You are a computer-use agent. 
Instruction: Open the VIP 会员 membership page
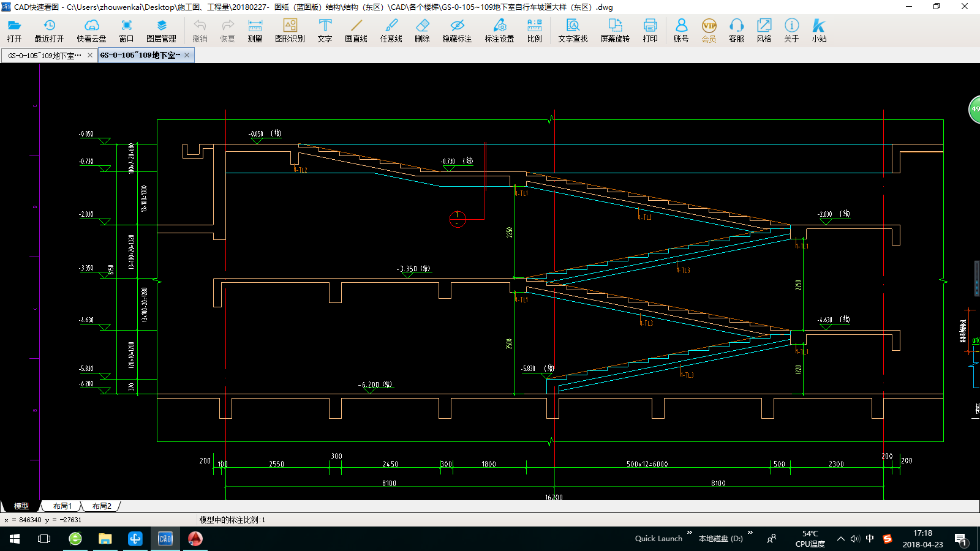tap(709, 31)
